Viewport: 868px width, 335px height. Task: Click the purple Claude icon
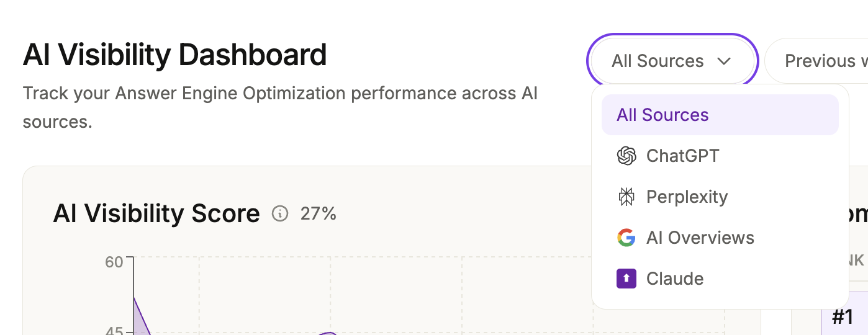tap(626, 279)
